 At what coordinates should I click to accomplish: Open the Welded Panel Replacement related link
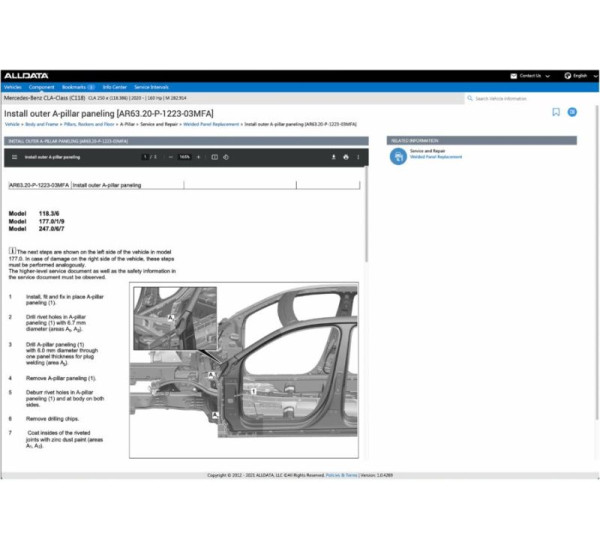coord(437,158)
